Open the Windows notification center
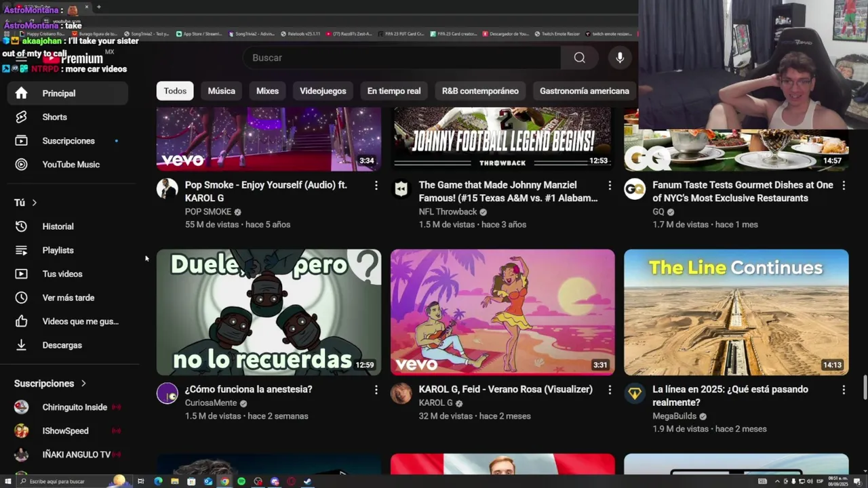The width and height of the screenshot is (868, 488). click(857, 481)
